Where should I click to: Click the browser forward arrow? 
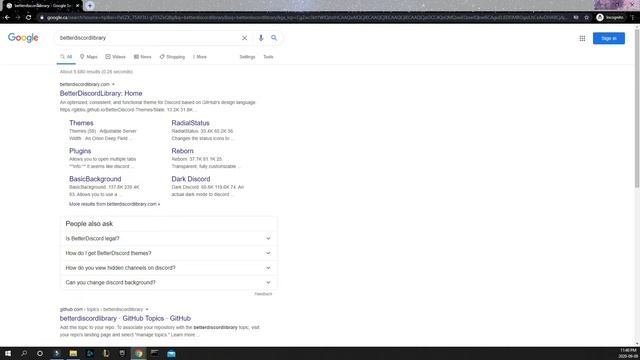pos(18,18)
